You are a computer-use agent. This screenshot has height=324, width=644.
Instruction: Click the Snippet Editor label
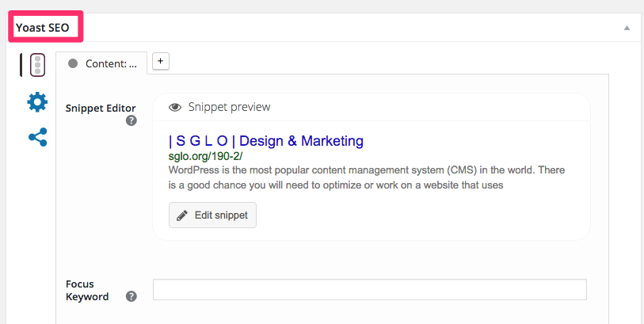coord(101,109)
